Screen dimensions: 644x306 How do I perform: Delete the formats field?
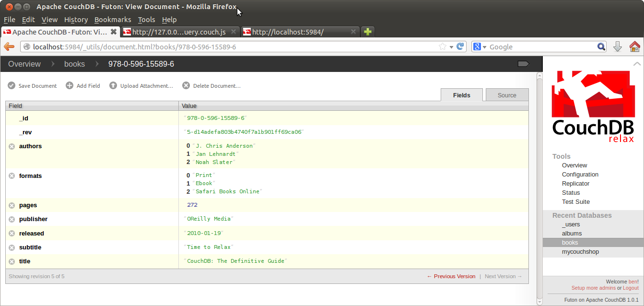coord(12,176)
